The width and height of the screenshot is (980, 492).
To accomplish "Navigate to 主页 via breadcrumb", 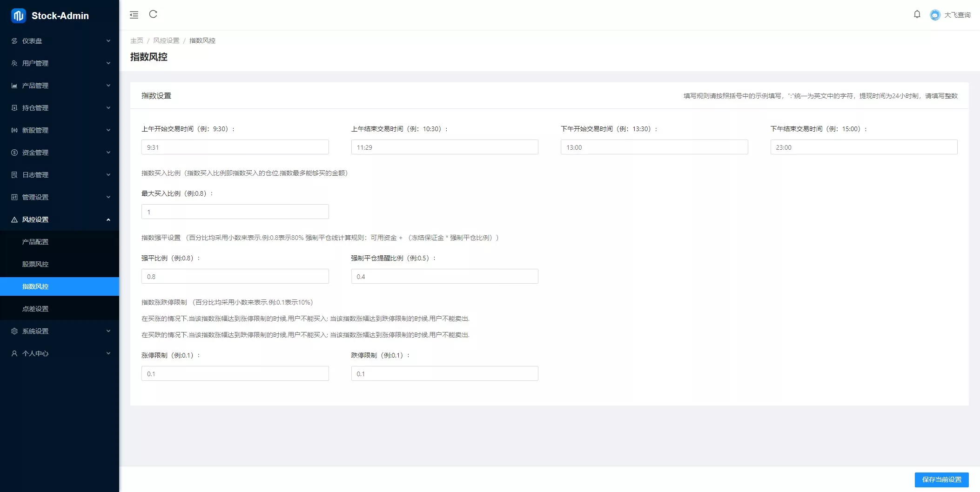I will pyautogui.click(x=137, y=40).
